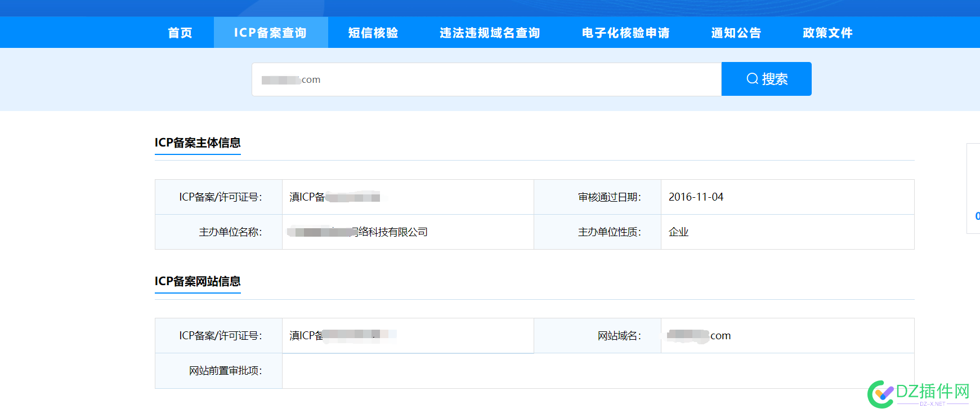Click the magnifier icon in 搜索 button
The image size is (980, 417).
(x=753, y=79)
